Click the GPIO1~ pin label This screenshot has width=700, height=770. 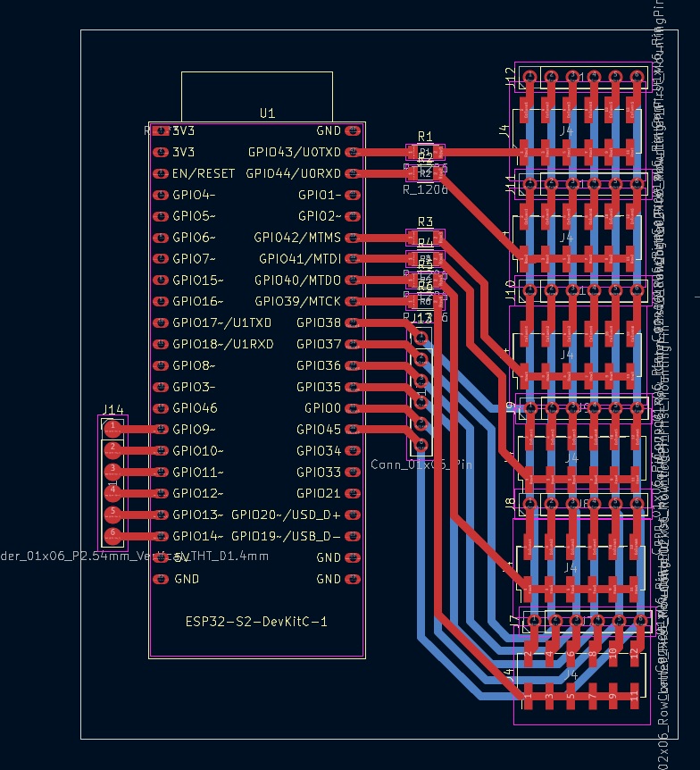pyautogui.click(x=320, y=195)
